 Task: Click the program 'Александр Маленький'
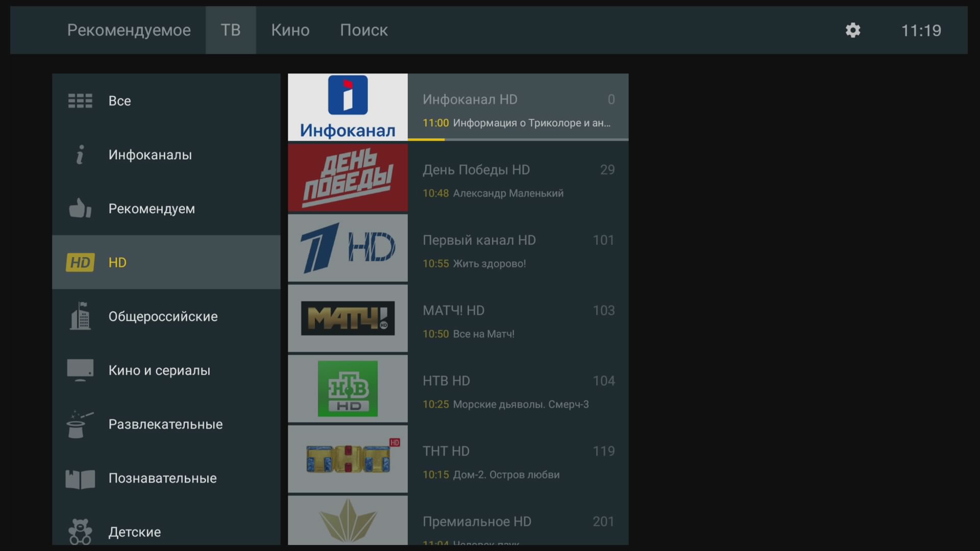[x=508, y=193]
